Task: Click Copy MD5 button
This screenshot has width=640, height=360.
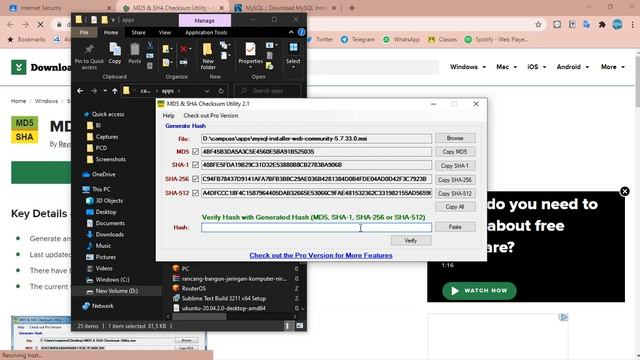Action: [x=455, y=151]
